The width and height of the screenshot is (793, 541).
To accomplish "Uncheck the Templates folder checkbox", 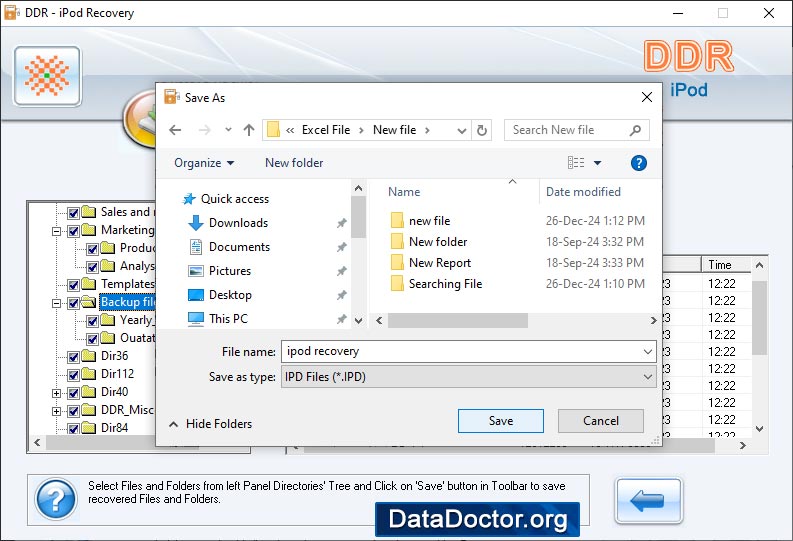I will pyautogui.click(x=73, y=285).
